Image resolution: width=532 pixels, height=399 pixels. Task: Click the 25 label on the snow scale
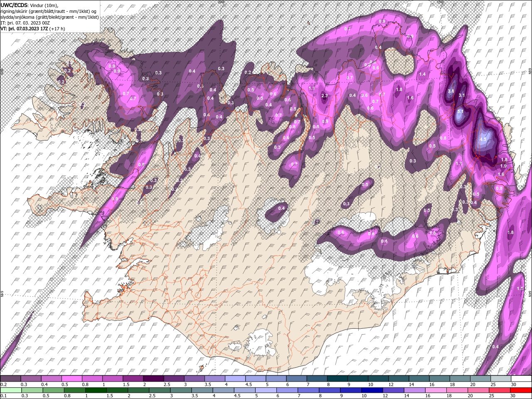pos(493,384)
